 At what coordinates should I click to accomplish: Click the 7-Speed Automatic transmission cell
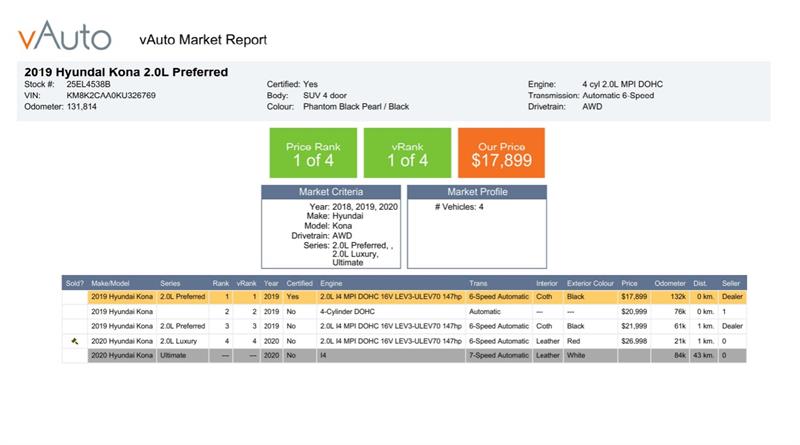[499, 355]
